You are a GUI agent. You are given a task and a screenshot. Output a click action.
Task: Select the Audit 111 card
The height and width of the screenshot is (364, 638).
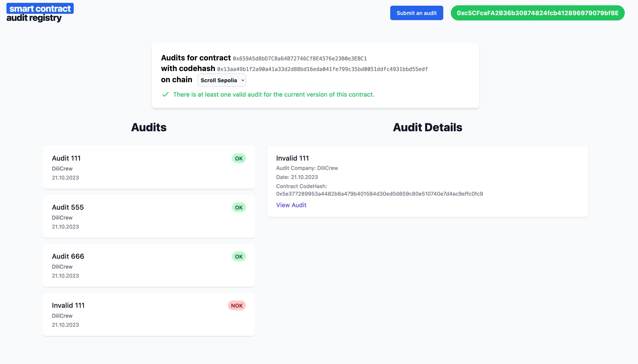(149, 167)
